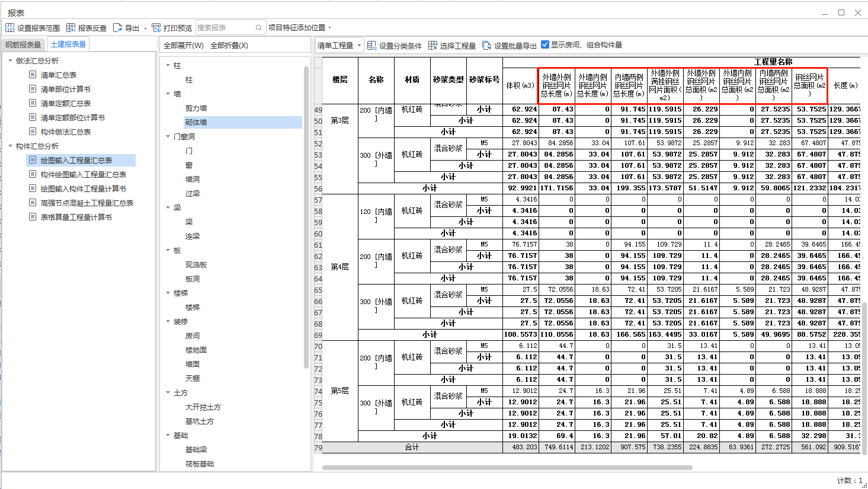
Task: Click row number 79 header
Action: click(318, 447)
